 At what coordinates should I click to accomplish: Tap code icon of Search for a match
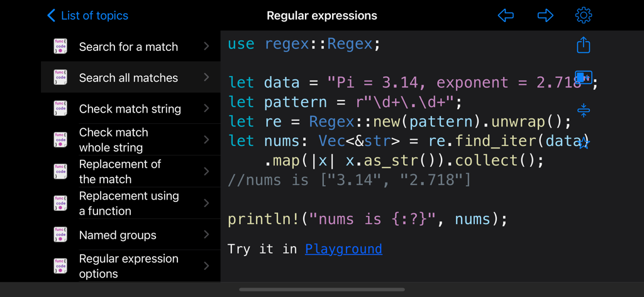(x=60, y=46)
